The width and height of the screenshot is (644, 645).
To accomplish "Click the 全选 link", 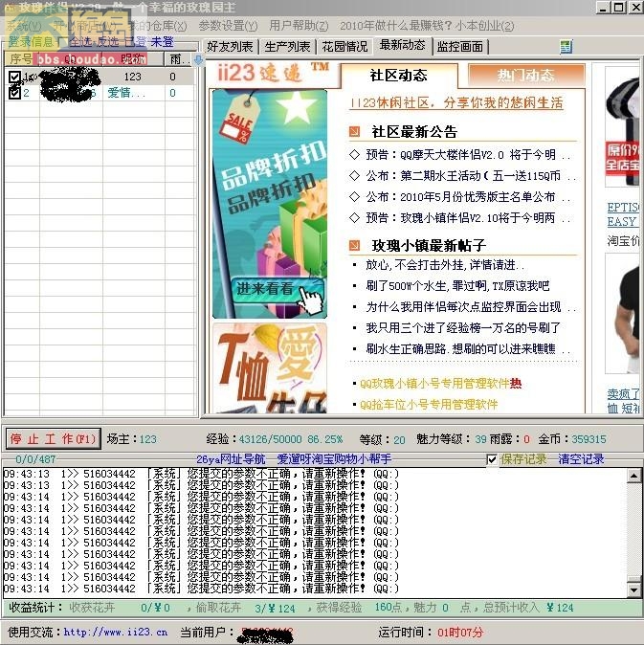I will 80,42.
